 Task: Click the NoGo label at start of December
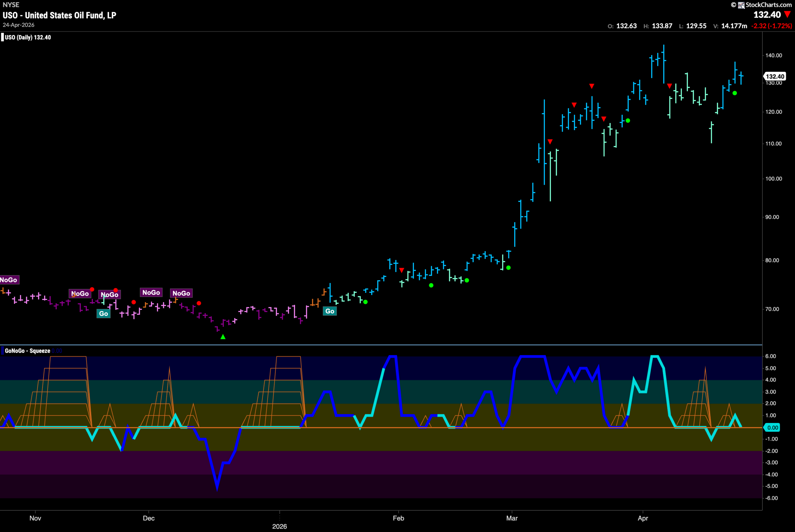(151, 293)
